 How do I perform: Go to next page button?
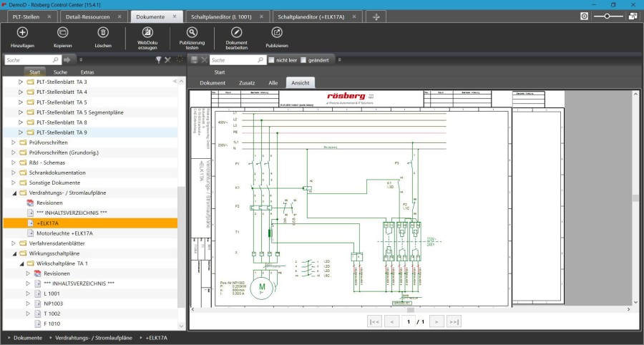pyautogui.click(x=436, y=321)
